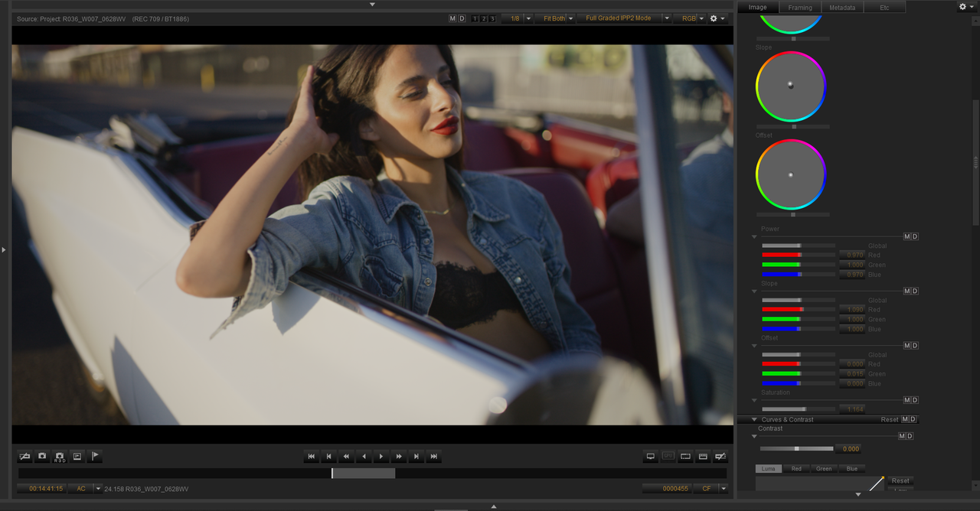Screen dimensions: 980x511
Task: Click the R3D snapshot camera icon
Action: point(60,457)
